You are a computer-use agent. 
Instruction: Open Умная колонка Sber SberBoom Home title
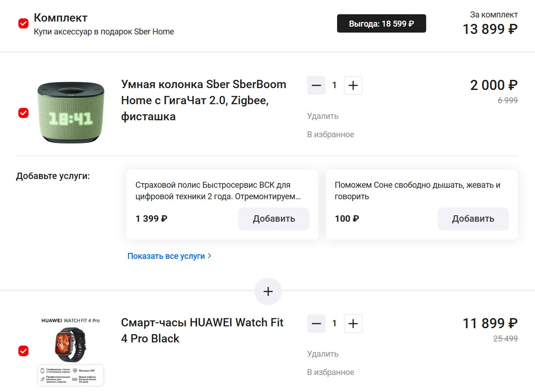(204, 101)
